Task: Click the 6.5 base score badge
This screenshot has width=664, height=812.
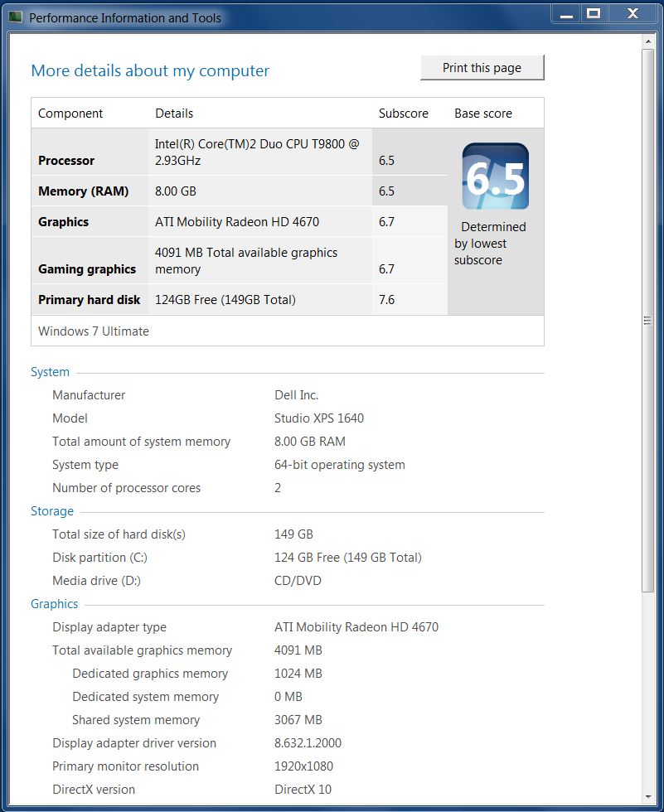Action: click(496, 176)
